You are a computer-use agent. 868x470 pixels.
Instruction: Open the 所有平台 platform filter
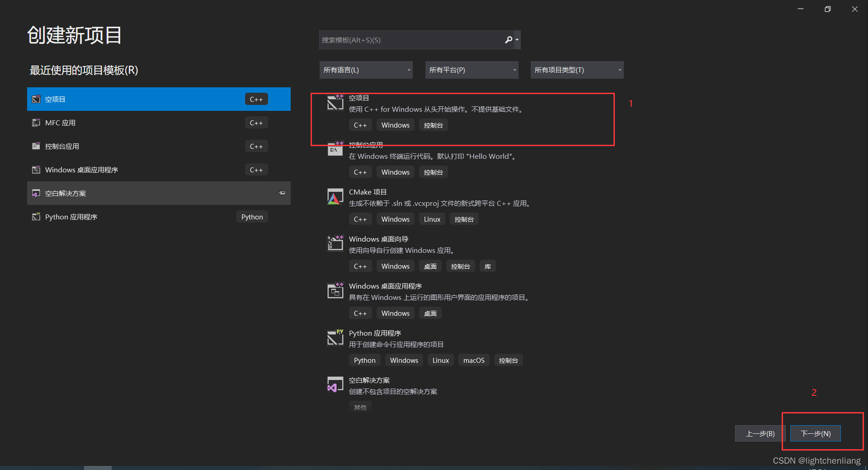(x=472, y=70)
